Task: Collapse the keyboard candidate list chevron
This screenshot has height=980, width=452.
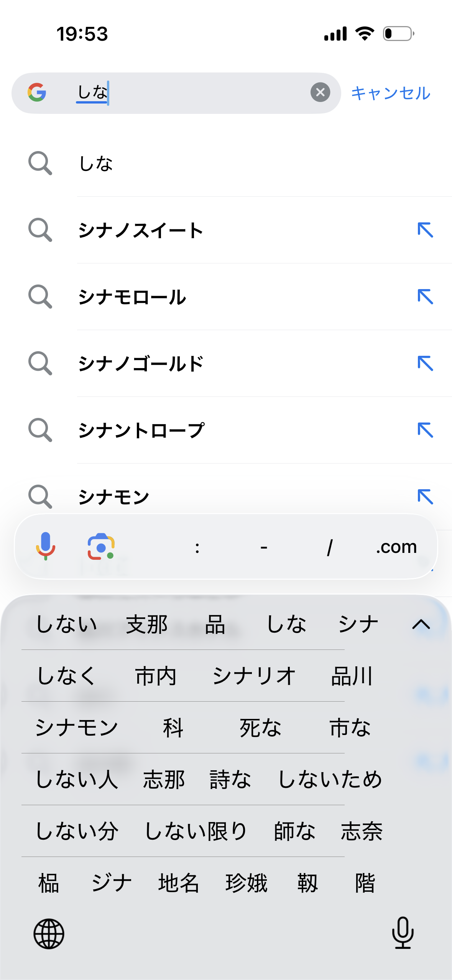Action: click(x=421, y=625)
